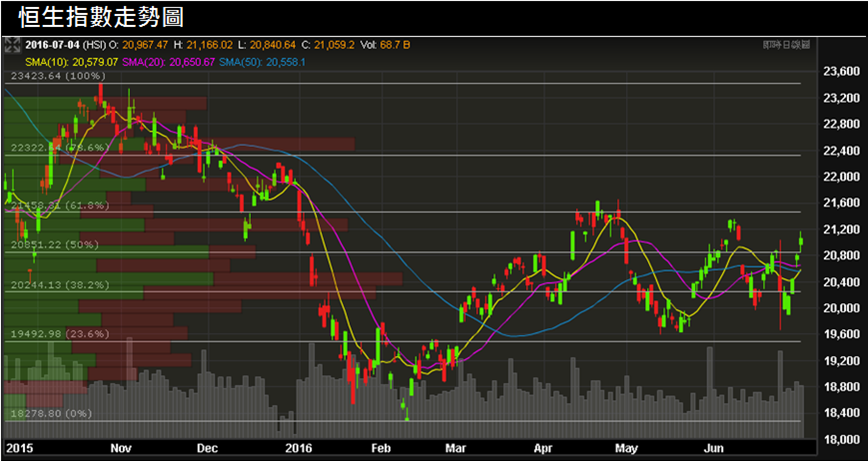The width and height of the screenshot is (868, 461).
Task: Click the 19,600 price axis label
Action: (841, 334)
